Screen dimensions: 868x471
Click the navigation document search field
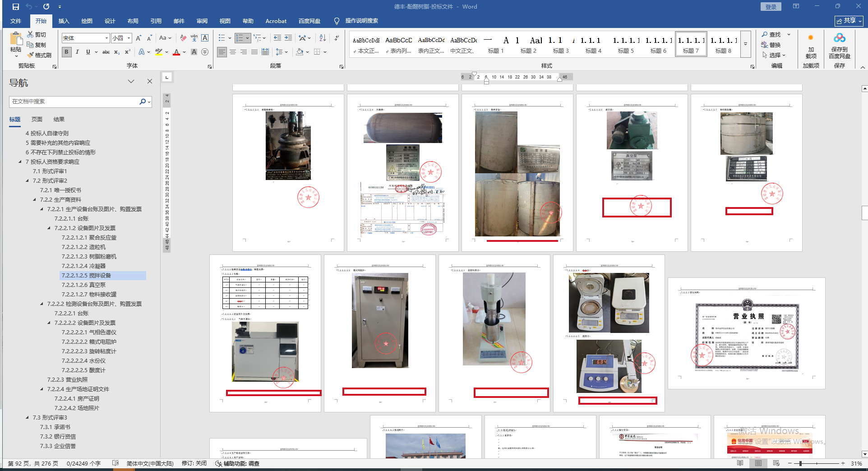[x=74, y=102]
